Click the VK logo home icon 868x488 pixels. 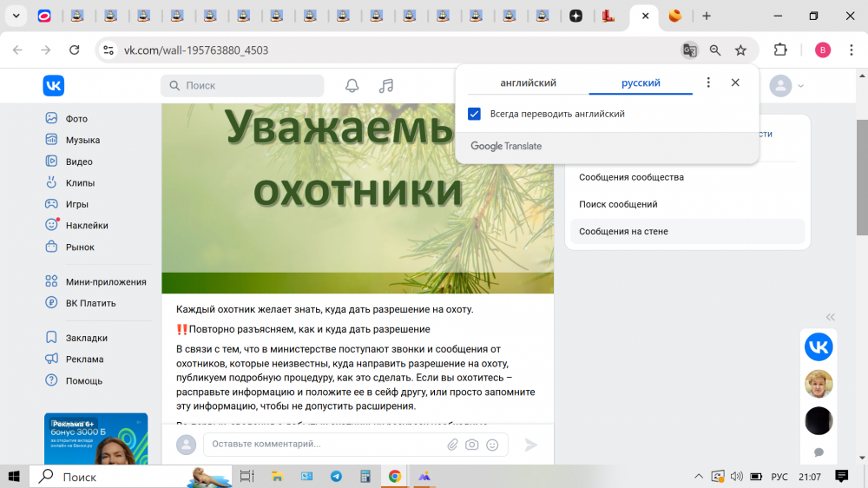[54, 85]
